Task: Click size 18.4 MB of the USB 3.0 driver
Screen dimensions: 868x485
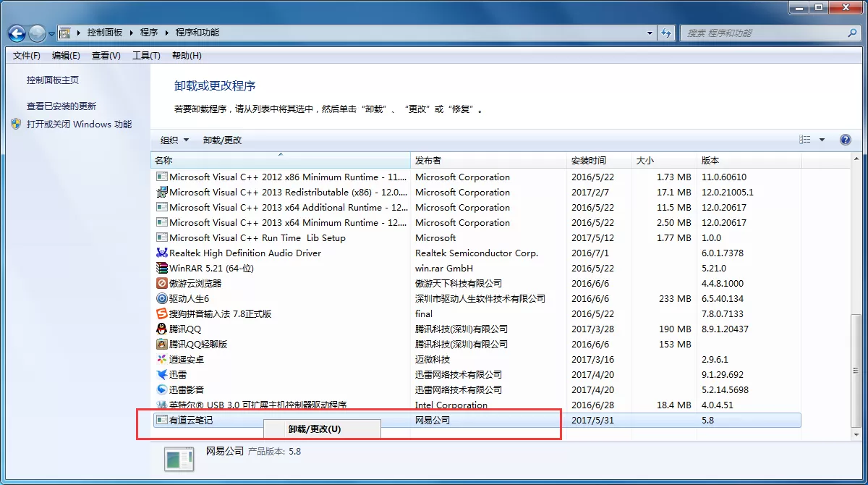Action: click(x=674, y=405)
